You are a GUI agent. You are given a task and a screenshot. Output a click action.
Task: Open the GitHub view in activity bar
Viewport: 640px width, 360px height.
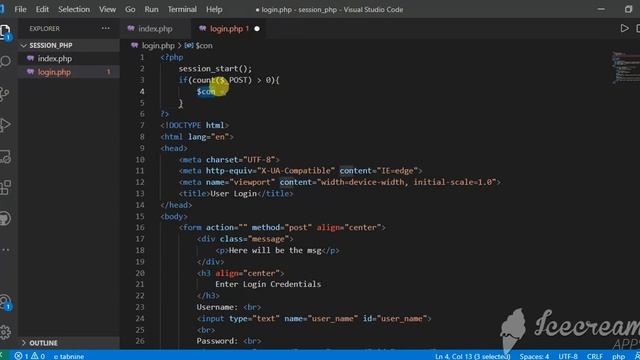click(x=5, y=218)
